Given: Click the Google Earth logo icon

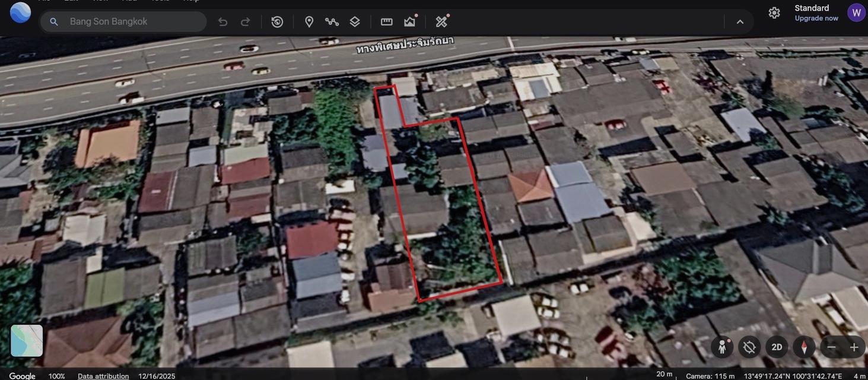Looking at the screenshot, I should pos(20,12).
